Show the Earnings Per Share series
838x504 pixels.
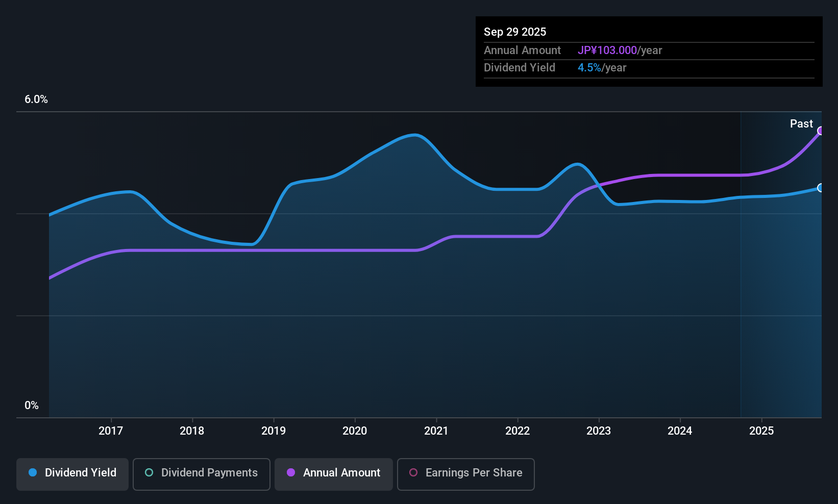click(x=465, y=473)
